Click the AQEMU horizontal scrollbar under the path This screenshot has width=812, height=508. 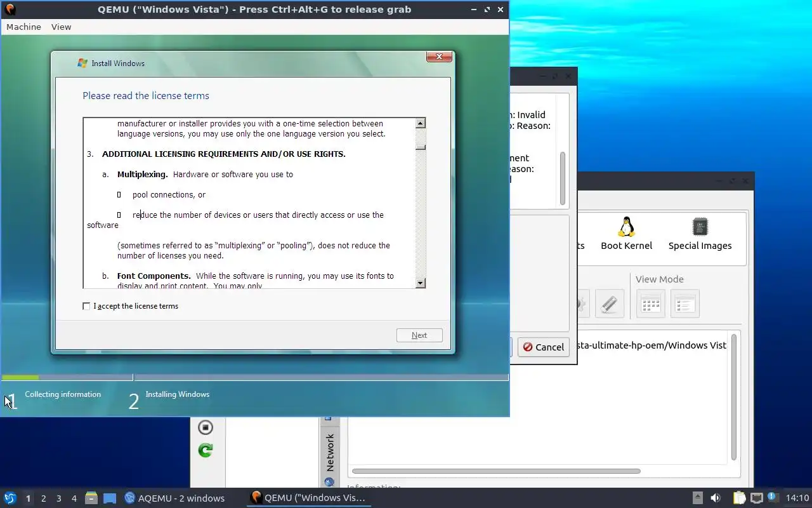coord(496,471)
